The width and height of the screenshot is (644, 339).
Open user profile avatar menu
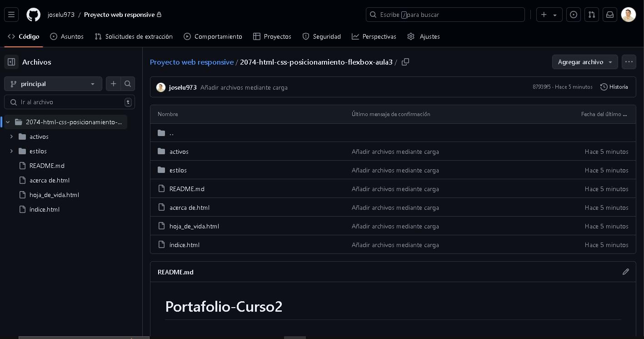tap(628, 15)
